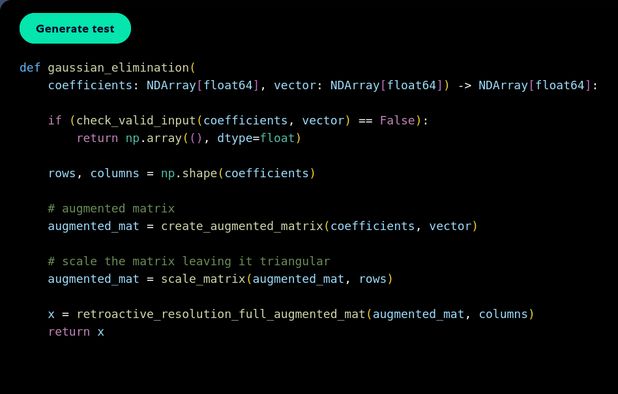This screenshot has height=394, width=618.
Task: Click the 'vector' parameter in the function signature
Action: coord(291,85)
